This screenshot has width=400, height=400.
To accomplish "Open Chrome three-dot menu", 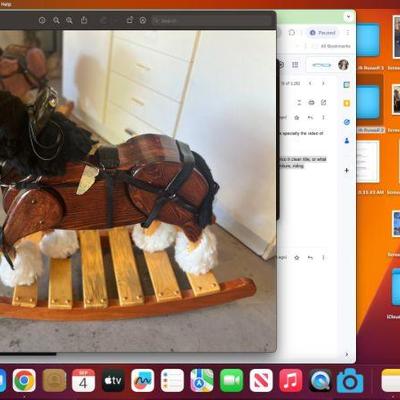I will [348, 32].
